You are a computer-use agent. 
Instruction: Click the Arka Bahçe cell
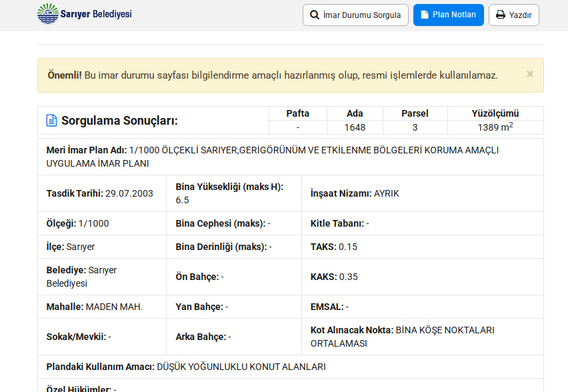pos(234,337)
